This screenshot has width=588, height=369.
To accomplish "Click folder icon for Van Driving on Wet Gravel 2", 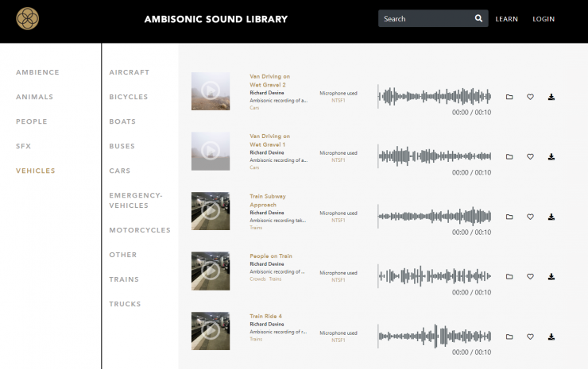I will tap(509, 97).
